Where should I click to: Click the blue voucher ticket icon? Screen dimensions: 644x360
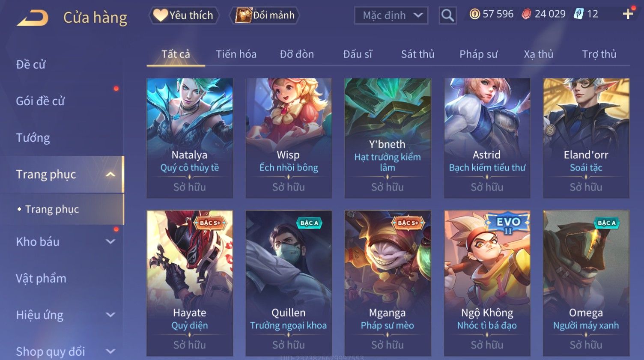pyautogui.click(x=578, y=14)
